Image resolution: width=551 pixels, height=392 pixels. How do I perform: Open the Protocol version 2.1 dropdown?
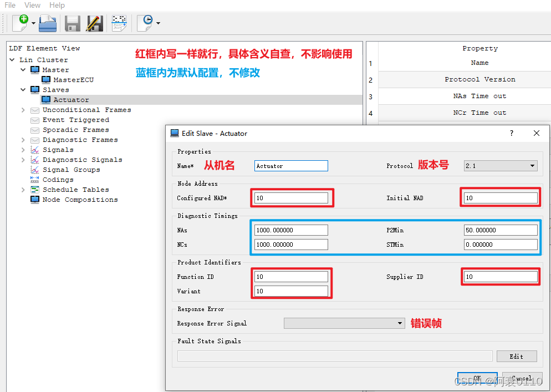[x=501, y=166]
